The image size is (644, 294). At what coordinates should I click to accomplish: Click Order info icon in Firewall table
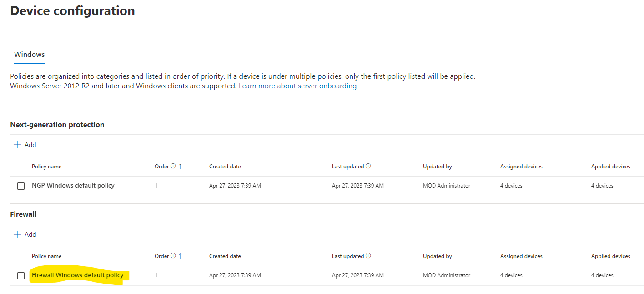click(x=173, y=256)
